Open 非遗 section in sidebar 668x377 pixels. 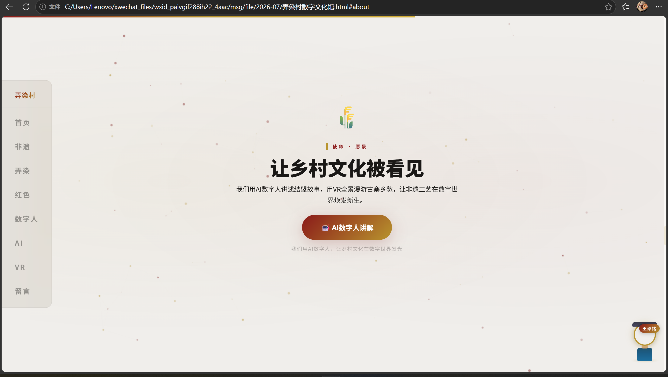click(22, 147)
